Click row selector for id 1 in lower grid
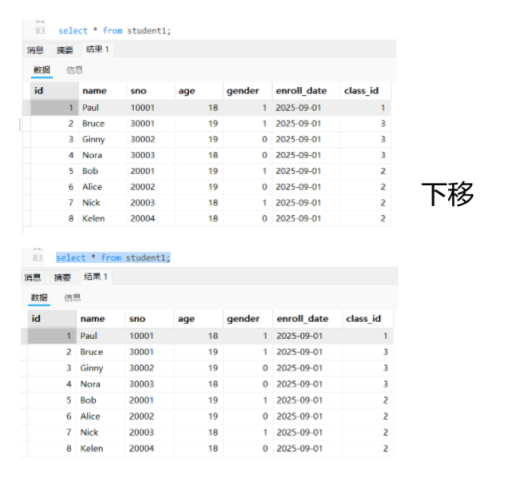 [24, 336]
